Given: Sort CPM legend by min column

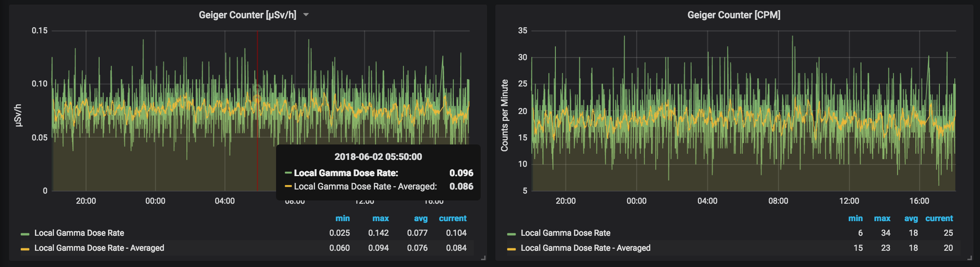Looking at the screenshot, I should tap(855, 218).
